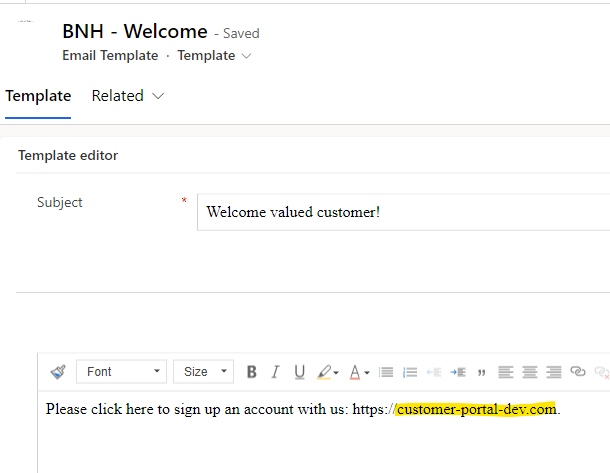This screenshot has width=610, height=473.
Task: Toggle bold formatting
Action: [x=251, y=372]
